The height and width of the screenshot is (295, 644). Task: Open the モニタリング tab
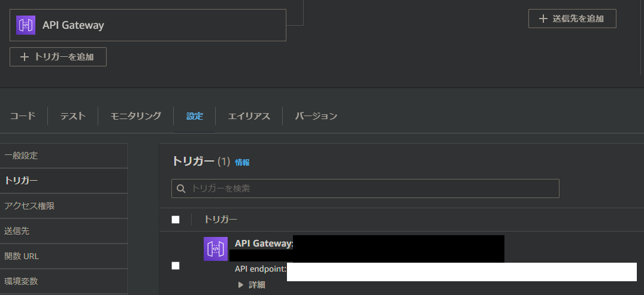[135, 116]
